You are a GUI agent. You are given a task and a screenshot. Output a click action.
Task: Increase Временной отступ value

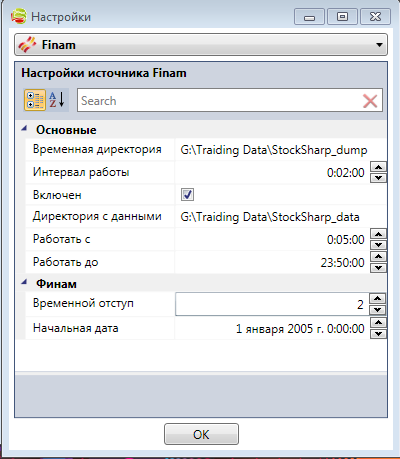point(377,298)
